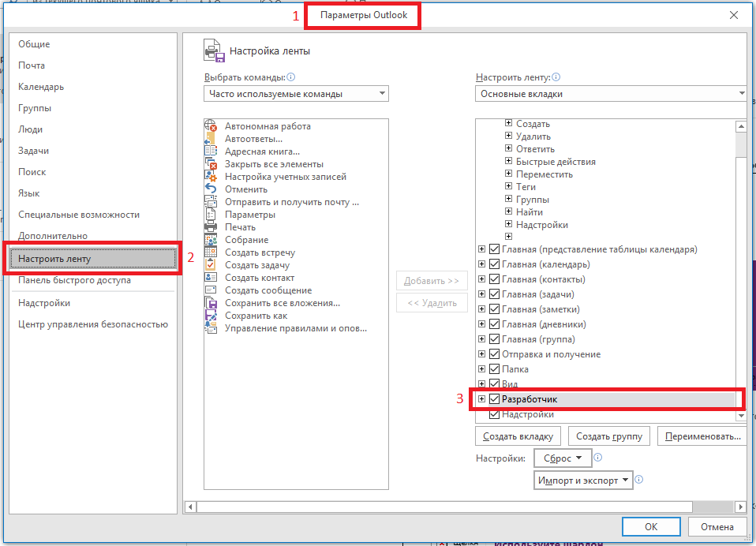Screen dimensions: 756x546
Task: Open Панель быстрого доступа category
Action: [x=92, y=280]
